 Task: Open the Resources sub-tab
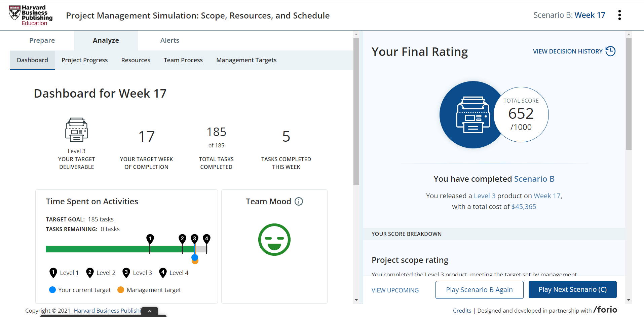[x=136, y=60]
